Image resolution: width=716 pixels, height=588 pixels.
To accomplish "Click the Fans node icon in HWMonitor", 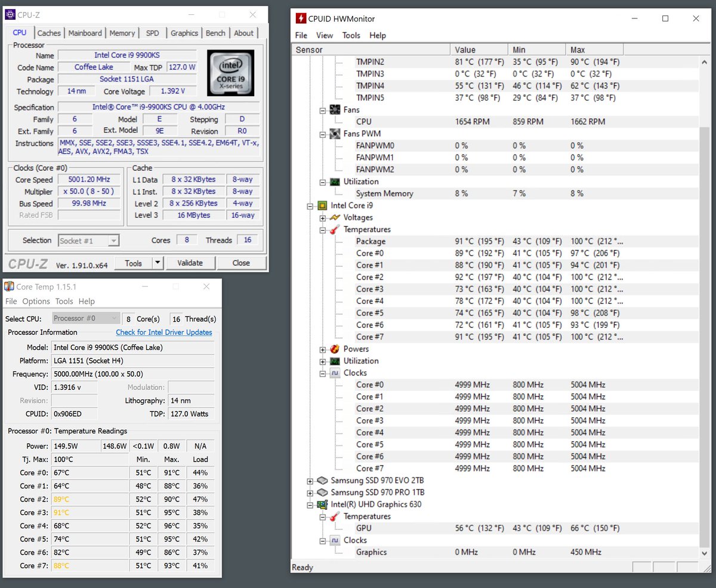I will (335, 110).
